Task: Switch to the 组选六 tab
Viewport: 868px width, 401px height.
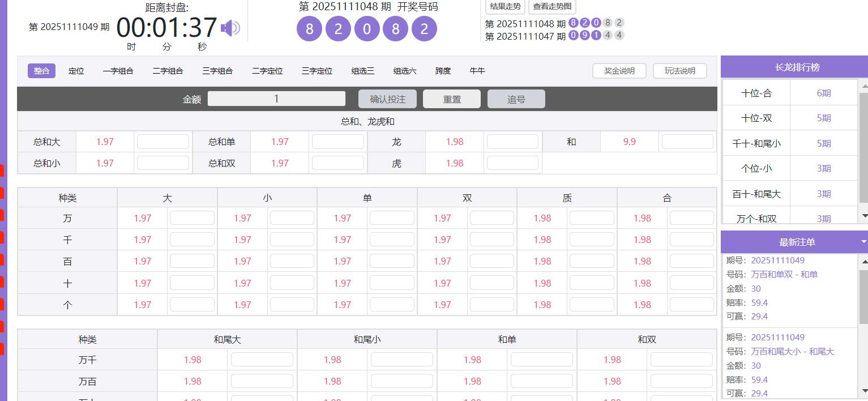Action: tap(405, 70)
